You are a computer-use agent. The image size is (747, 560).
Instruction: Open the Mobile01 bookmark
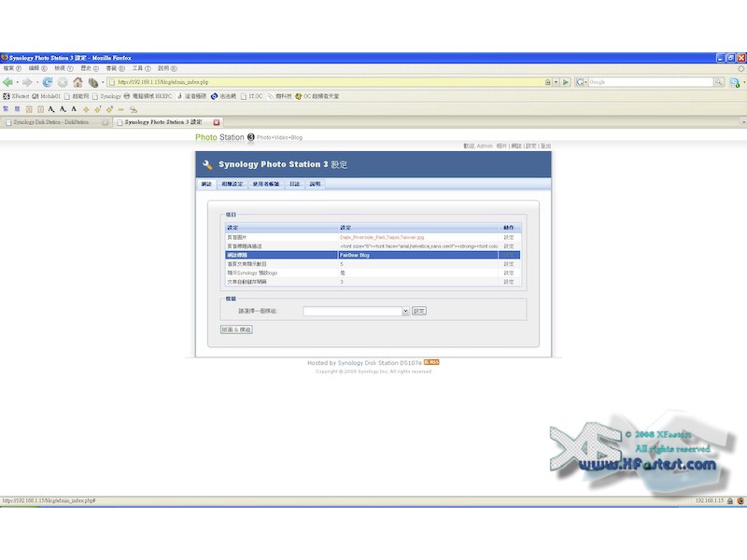[x=46, y=96]
